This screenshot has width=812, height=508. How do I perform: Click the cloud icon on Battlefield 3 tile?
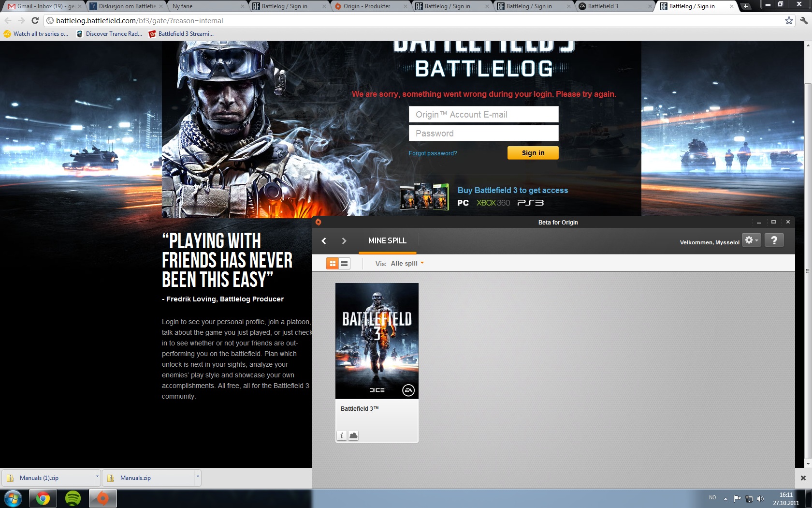(353, 435)
